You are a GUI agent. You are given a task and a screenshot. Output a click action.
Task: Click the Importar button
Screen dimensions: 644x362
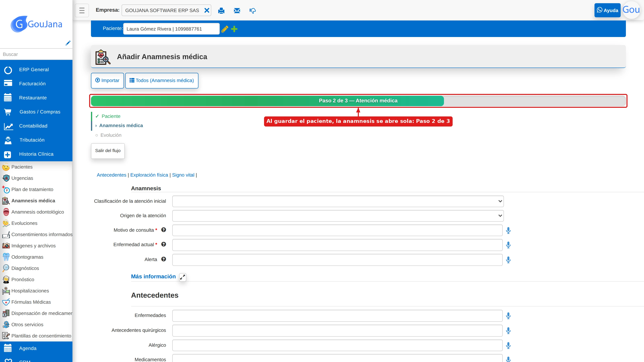(107, 80)
